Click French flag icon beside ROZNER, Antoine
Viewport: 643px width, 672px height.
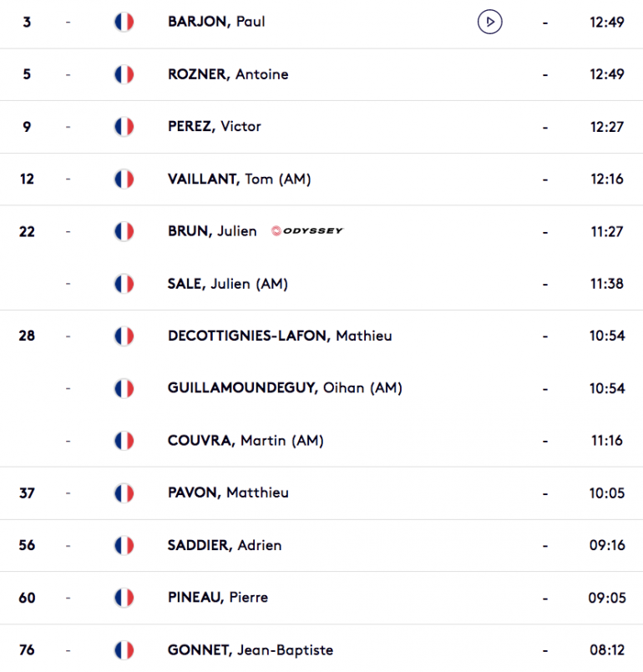(x=124, y=74)
